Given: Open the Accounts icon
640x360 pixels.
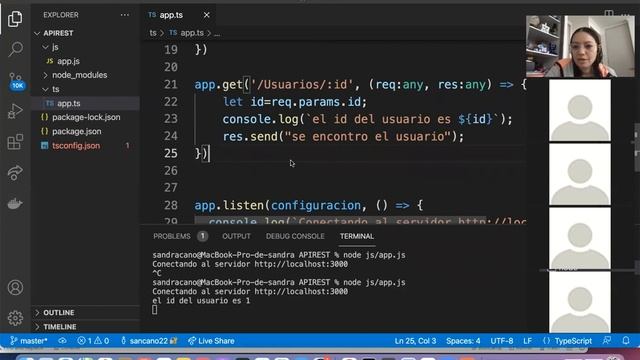Looking at the screenshot, I should click(x=15, y=287).
